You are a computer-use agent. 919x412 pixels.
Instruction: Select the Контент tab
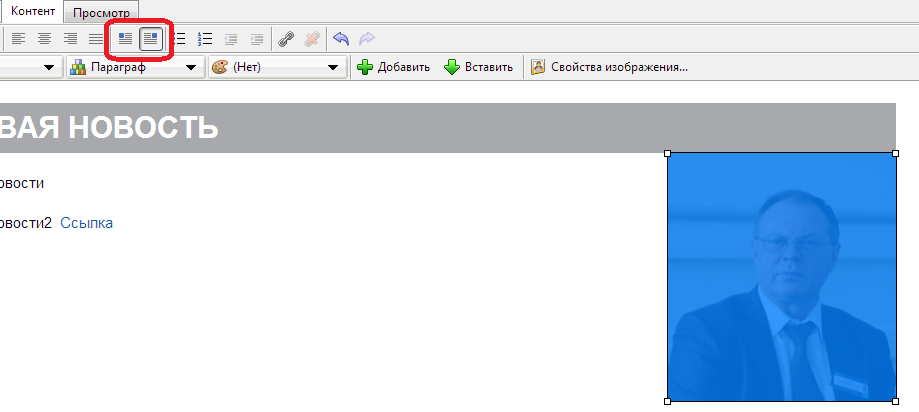click(x=32, y=11)
